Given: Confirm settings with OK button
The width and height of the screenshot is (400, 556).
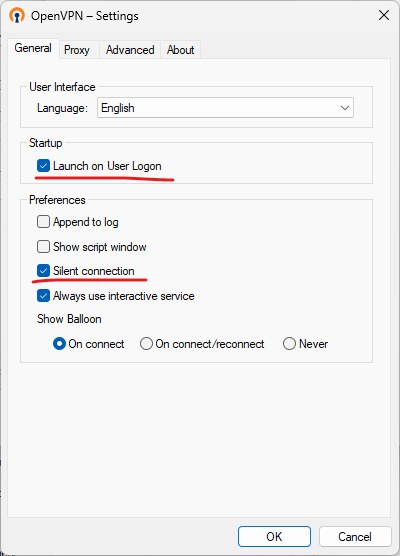Looking at the screenshot, I should click(274, 536).
